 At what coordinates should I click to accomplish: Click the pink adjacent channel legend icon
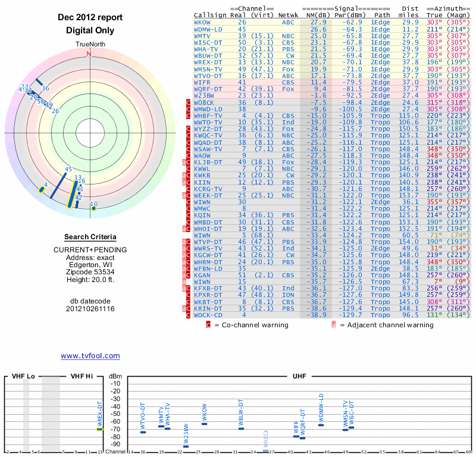click(x=334, y=325)
